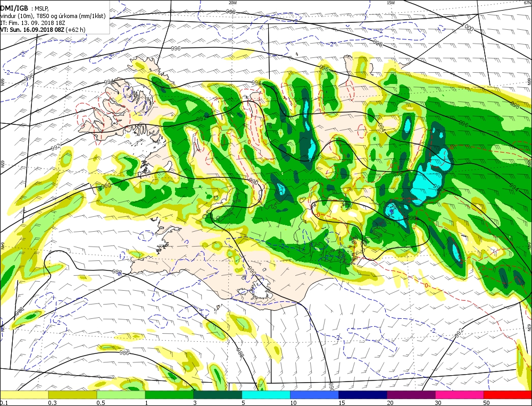Click the legend value '20'
The height and width of the screenshot is (406, 532).
click(390, 403)
